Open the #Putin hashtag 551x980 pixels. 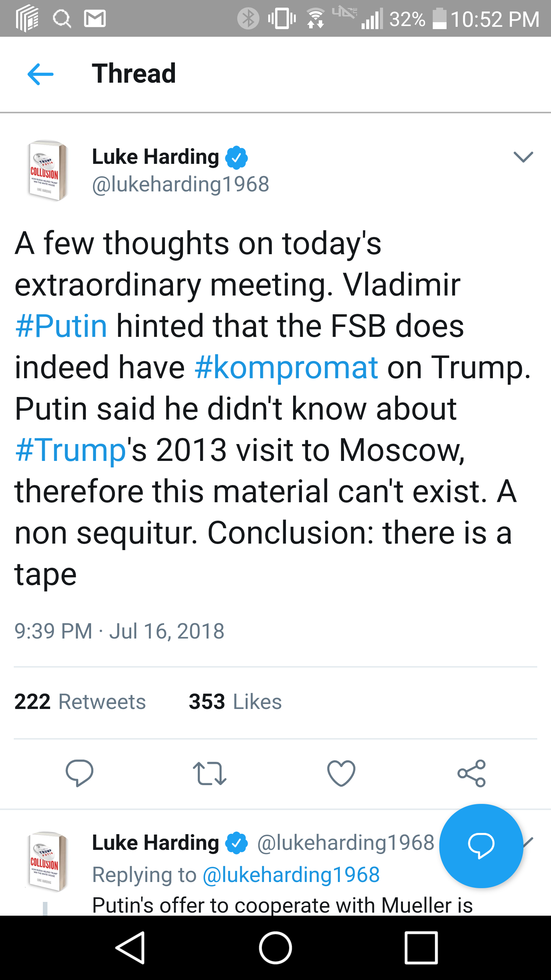tap(61, 326)
